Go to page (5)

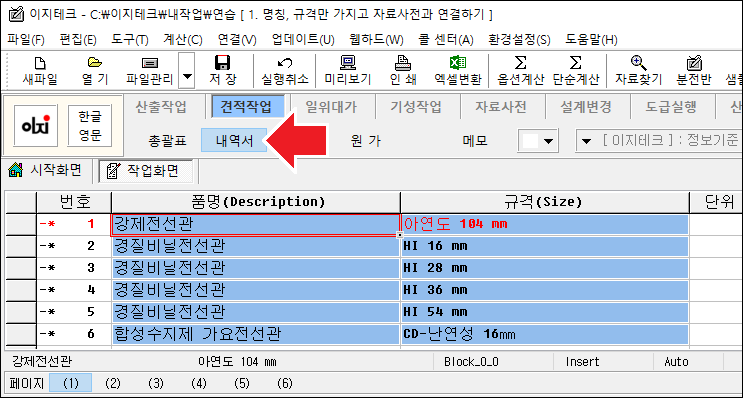point(242,383)
